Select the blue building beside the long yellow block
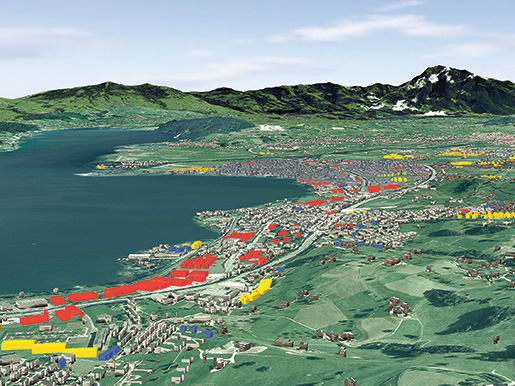 pyautogui.click(x=109, y=353)
